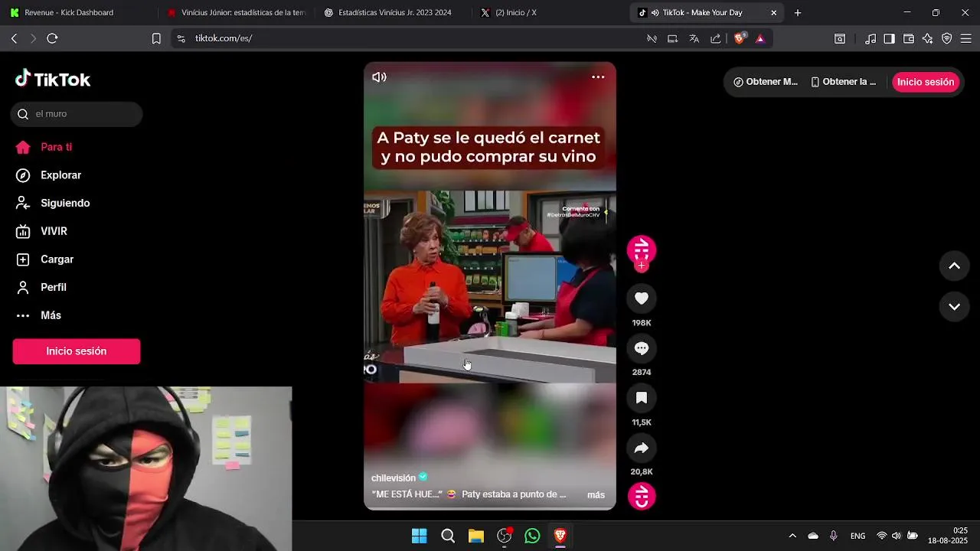Click the TikTok logo
The image size is (980, 551).
click(53, 79)
